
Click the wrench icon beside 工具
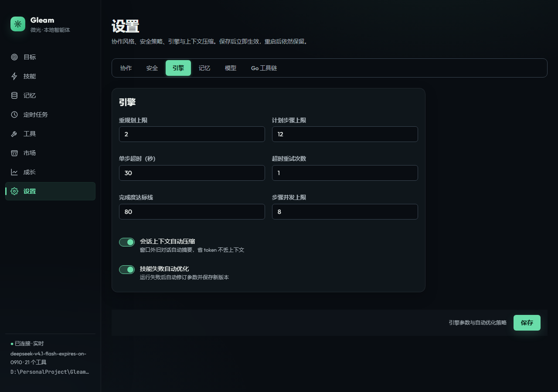click(x=14, y=134)
